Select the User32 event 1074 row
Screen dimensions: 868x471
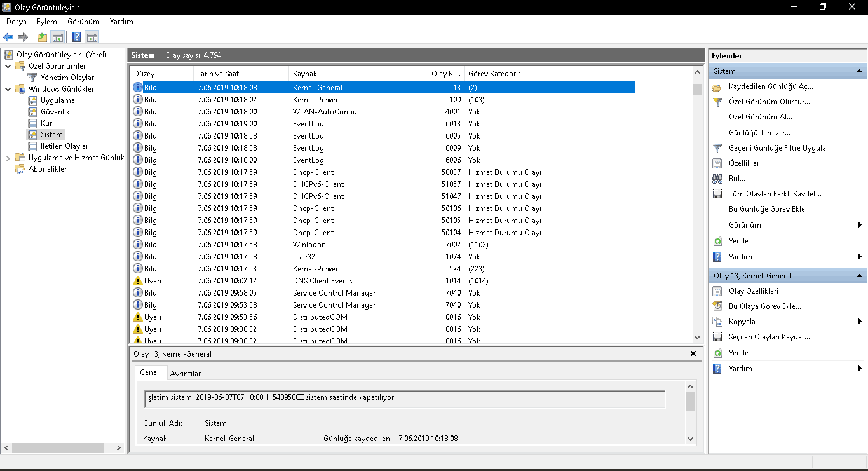pos(383,257)
